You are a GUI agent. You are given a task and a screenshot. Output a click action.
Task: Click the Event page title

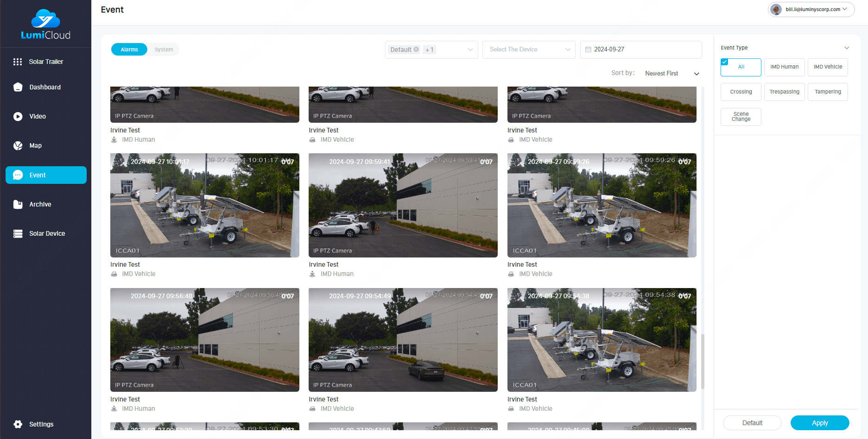coord(112,10)
